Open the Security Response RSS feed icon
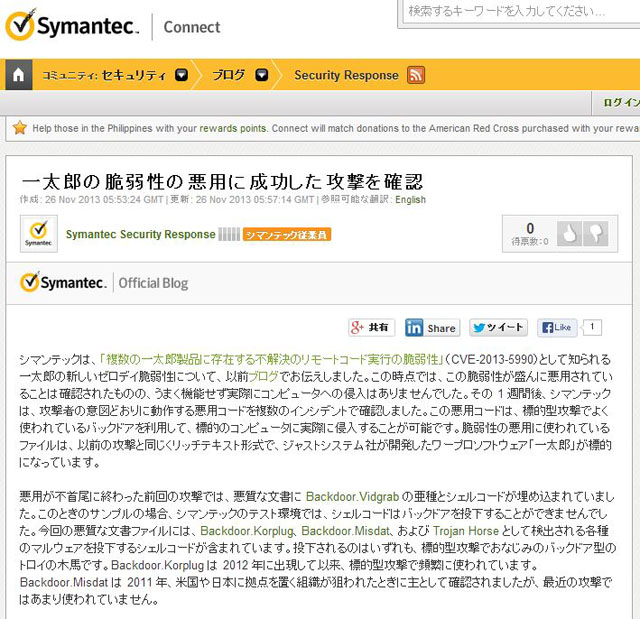 (x=416, y=75)
